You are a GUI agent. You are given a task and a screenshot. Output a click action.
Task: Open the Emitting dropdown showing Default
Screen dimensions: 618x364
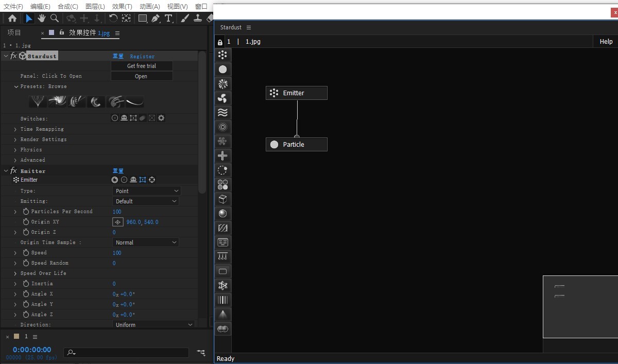tap(145, 201)
